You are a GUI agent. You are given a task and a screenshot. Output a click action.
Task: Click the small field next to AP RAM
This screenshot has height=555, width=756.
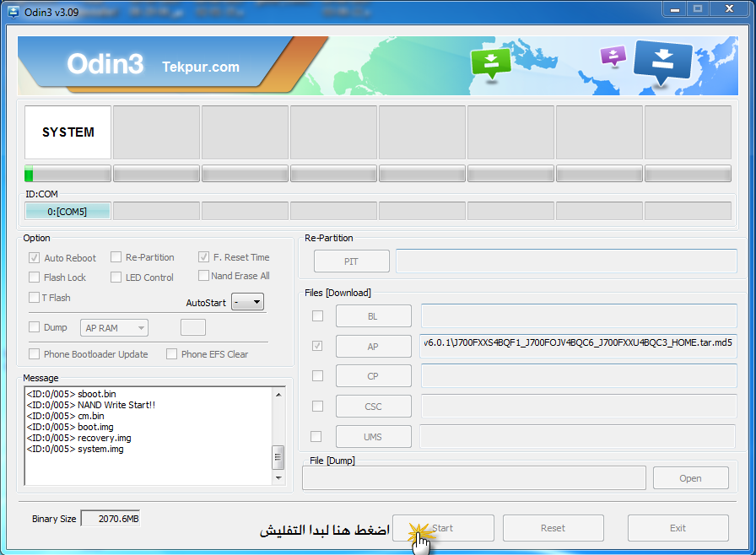click(x=193, y=327)
